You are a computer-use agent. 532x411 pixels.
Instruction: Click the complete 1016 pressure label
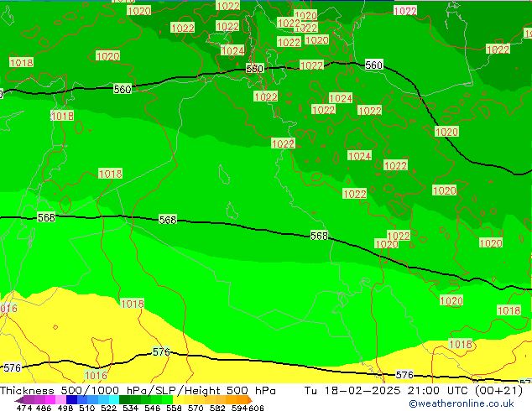[x=96, y=375]
